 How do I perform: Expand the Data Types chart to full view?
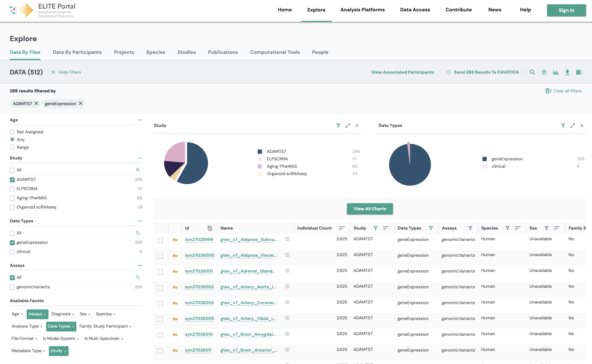click(x=573, y=125)
